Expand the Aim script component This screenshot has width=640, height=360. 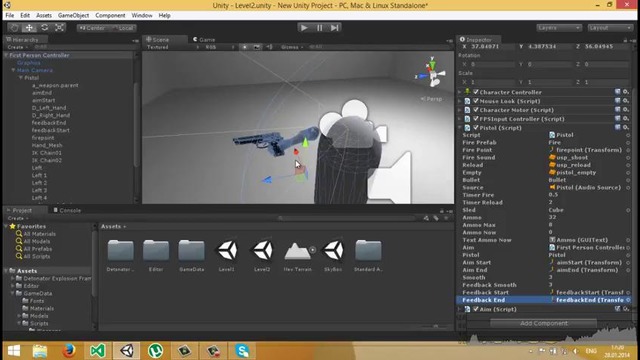point(460,309)
